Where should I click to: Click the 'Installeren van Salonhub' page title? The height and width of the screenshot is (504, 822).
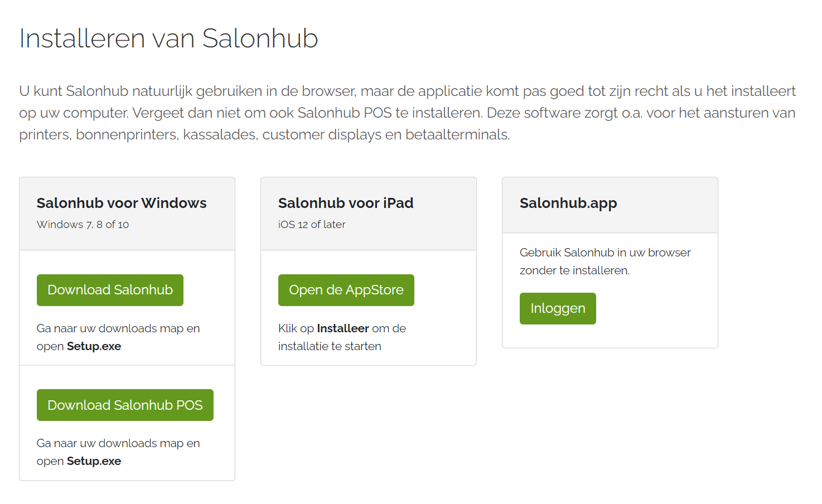pos(168,38)
